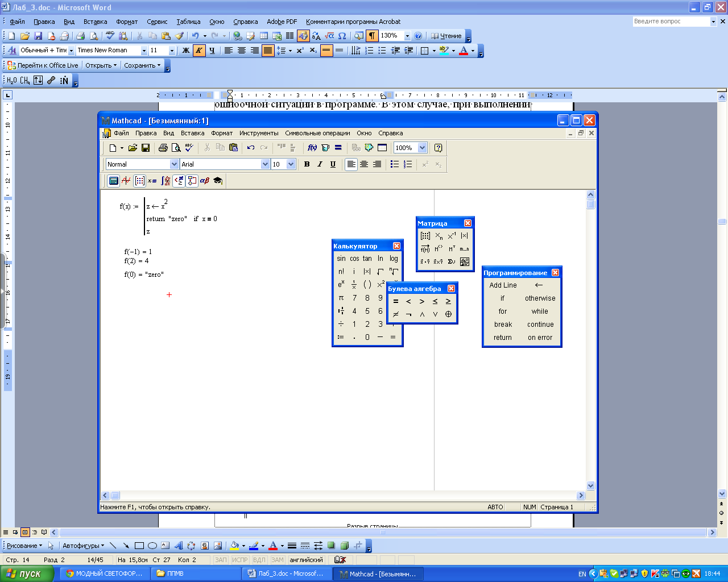Click Mathcad help question mark icon
This screenshot has height=582, width=728.
point(438,148)
